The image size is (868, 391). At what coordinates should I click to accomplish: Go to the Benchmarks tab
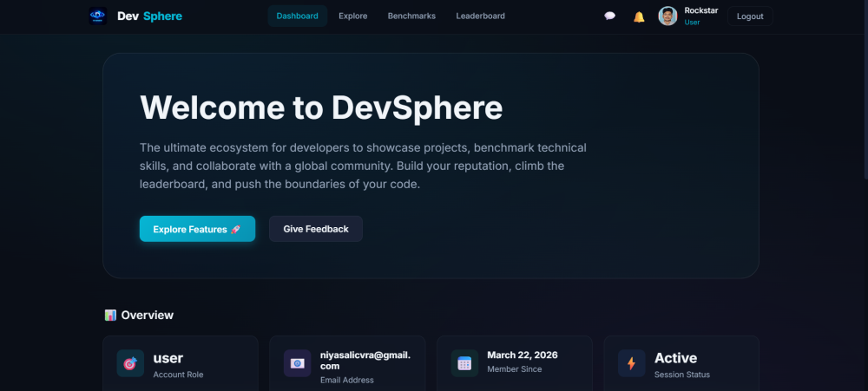[411, 16]
